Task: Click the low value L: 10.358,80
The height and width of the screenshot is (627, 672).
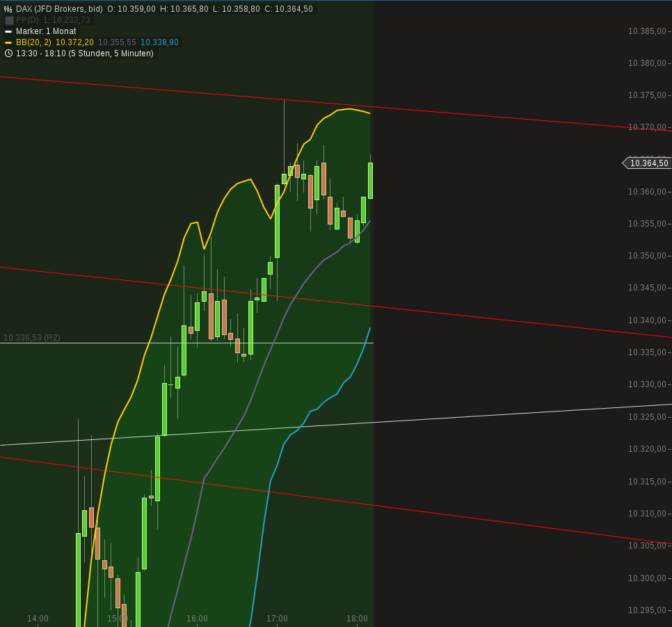Action: 236,9
